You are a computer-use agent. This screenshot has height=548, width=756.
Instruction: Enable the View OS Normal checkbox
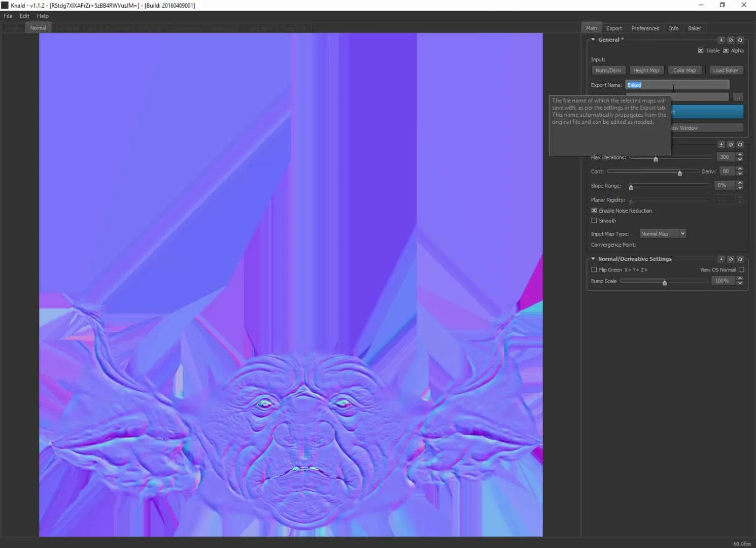point(741,270)
